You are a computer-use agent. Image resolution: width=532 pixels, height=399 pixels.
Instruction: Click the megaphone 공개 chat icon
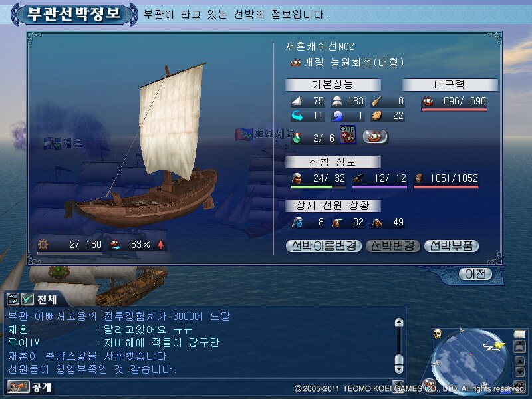point(19,387)
